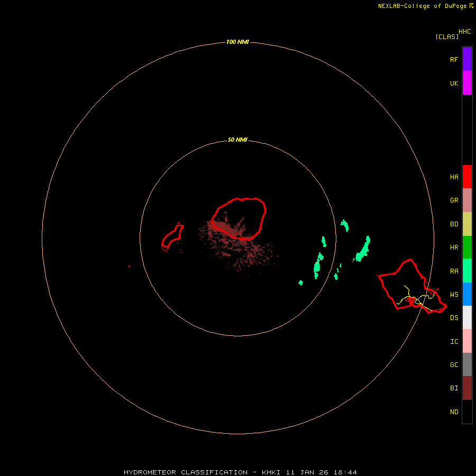
Task: Click the RF purple legend swatch
Action: pyautogui.click(x=467, y=59)
